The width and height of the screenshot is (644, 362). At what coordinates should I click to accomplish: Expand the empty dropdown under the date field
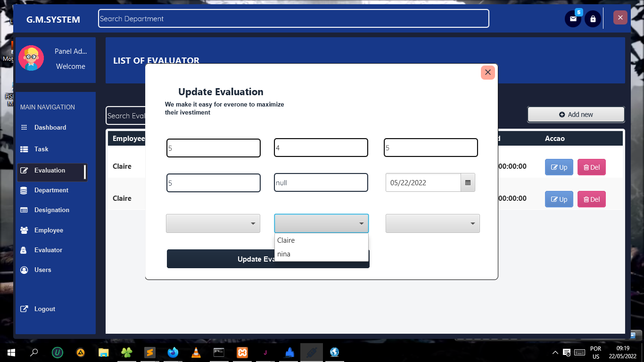point(433,223)
